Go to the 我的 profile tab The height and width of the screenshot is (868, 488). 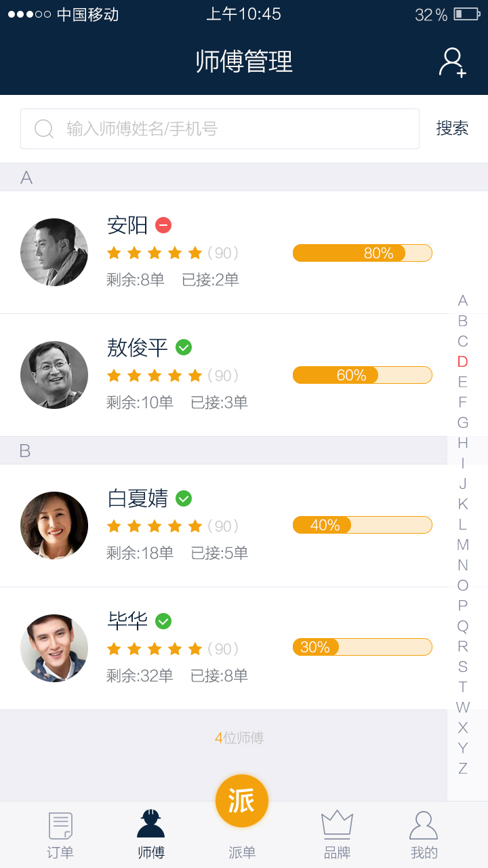(x=424, y=835)
